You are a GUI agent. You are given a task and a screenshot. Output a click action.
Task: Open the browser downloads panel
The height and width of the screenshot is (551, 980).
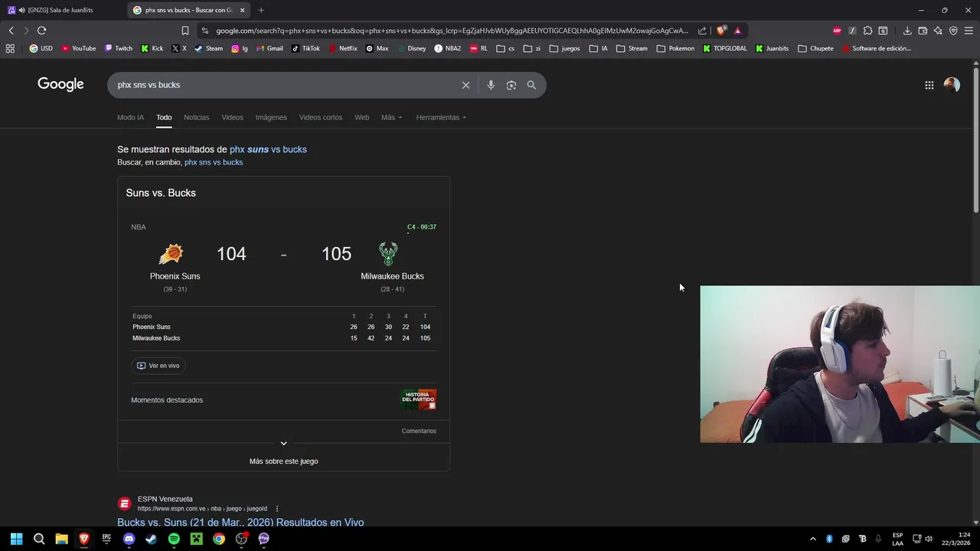[907, 31]
